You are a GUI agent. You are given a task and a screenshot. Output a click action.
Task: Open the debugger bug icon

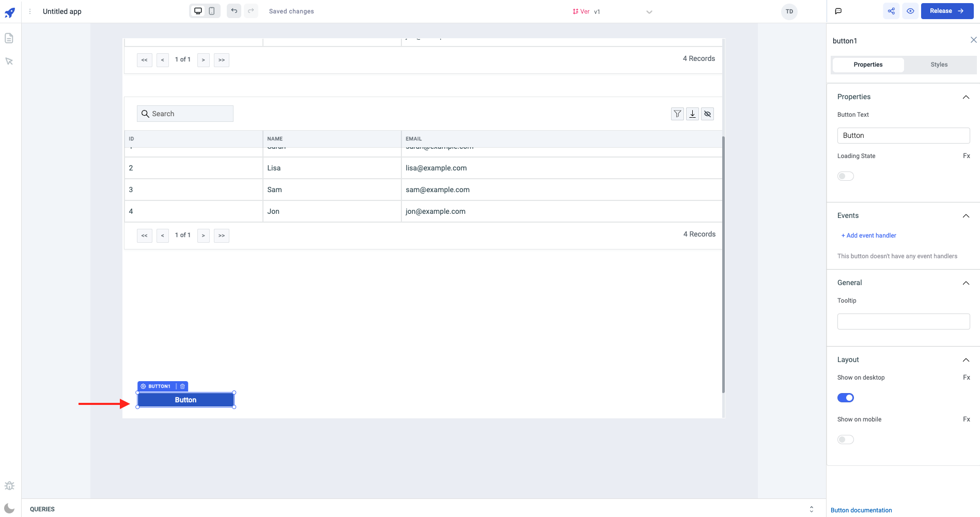click(9, 485)
